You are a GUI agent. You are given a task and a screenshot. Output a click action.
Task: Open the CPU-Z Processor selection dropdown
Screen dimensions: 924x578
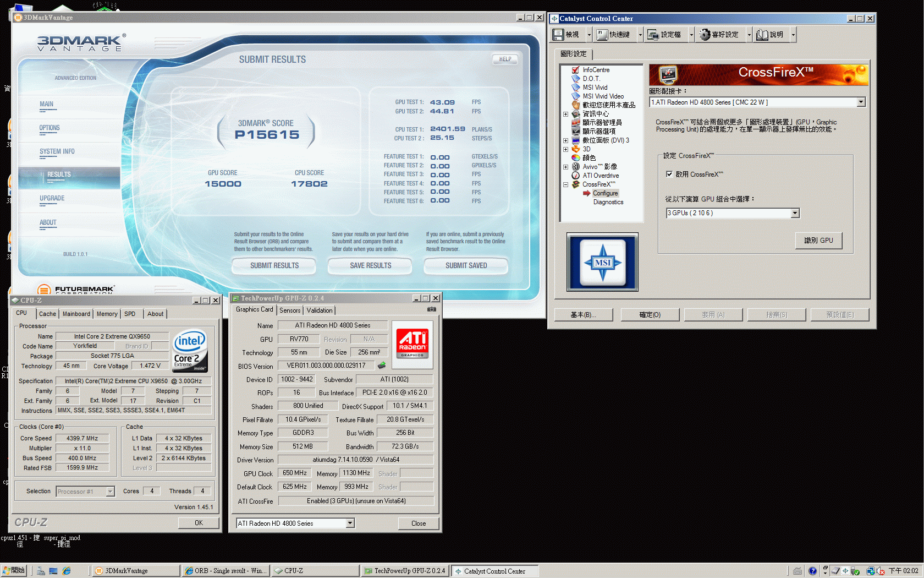110,492
